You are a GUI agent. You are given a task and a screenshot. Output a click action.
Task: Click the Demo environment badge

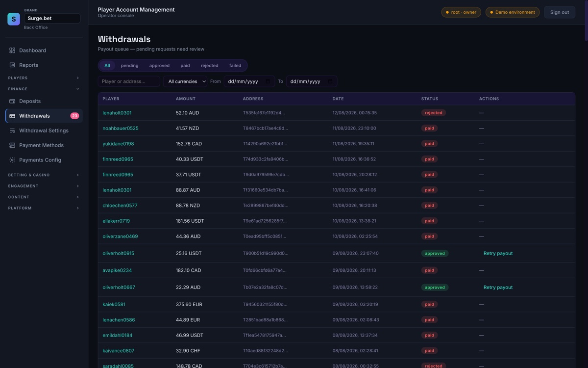pos(513,12)
